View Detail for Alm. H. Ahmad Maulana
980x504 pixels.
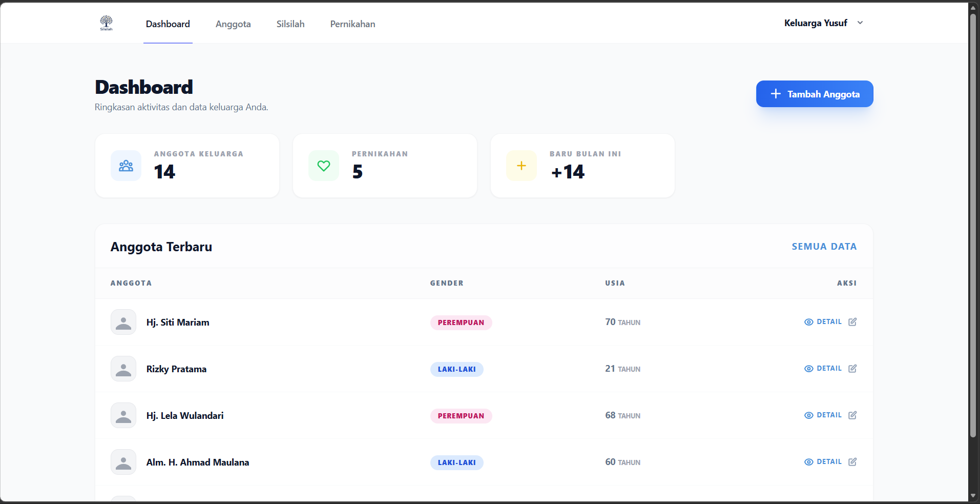pos(823,462)
